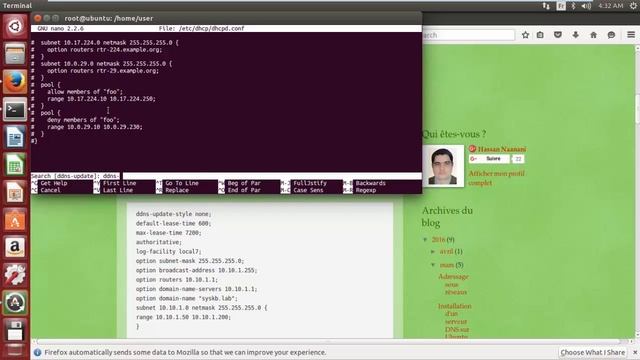Open the Firefox Hello chat icon
Image resolution: width=640 pixels, height=360 pixels.
[611, 35]
